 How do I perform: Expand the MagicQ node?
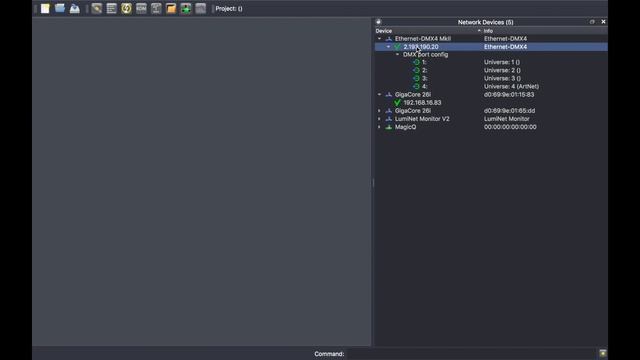click(380, 127)
